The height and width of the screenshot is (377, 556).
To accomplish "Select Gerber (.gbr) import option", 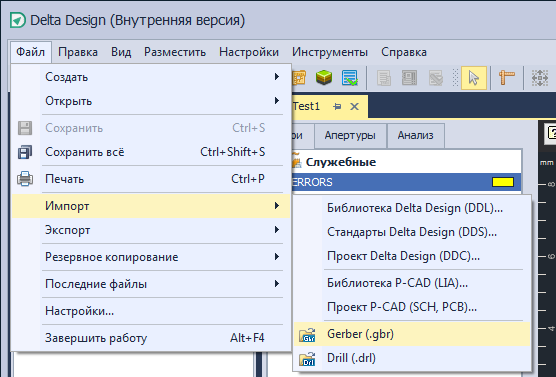I will click(412, 334).
